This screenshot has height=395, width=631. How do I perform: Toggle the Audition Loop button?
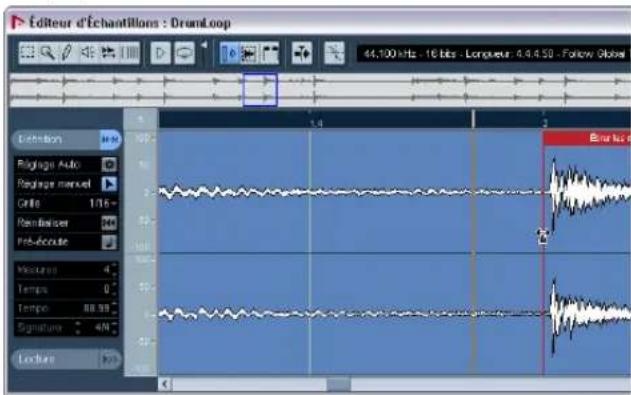(185, 53)
